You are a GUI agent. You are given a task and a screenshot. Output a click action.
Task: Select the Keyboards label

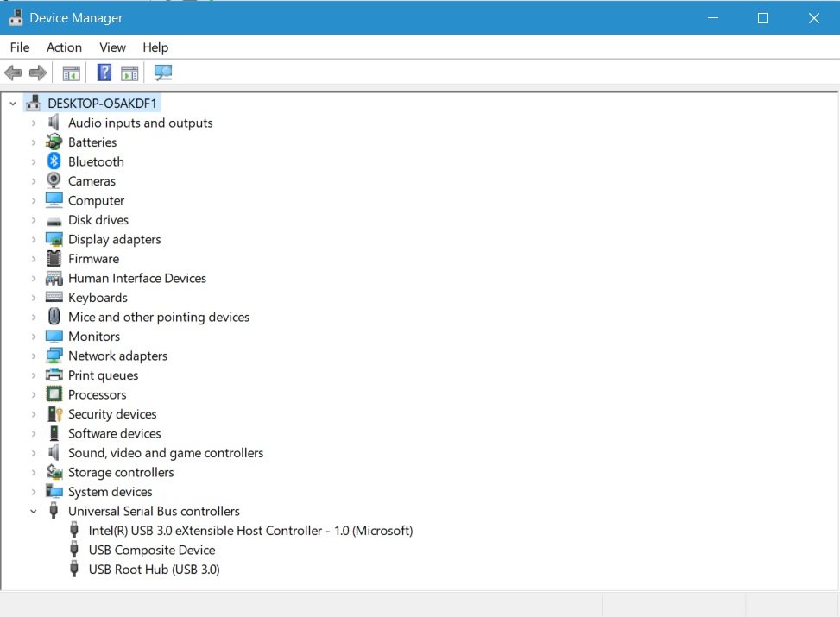pos(98,297)
